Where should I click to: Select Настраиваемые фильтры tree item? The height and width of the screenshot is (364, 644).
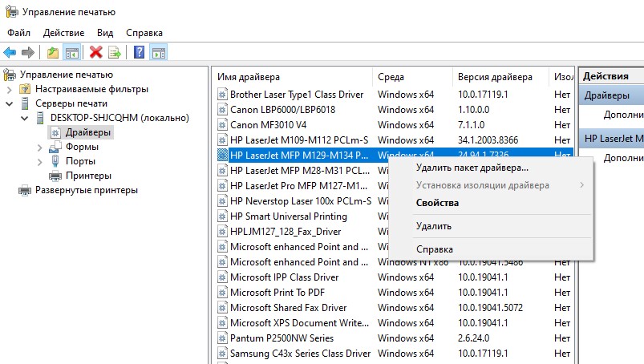click(91, 89)
